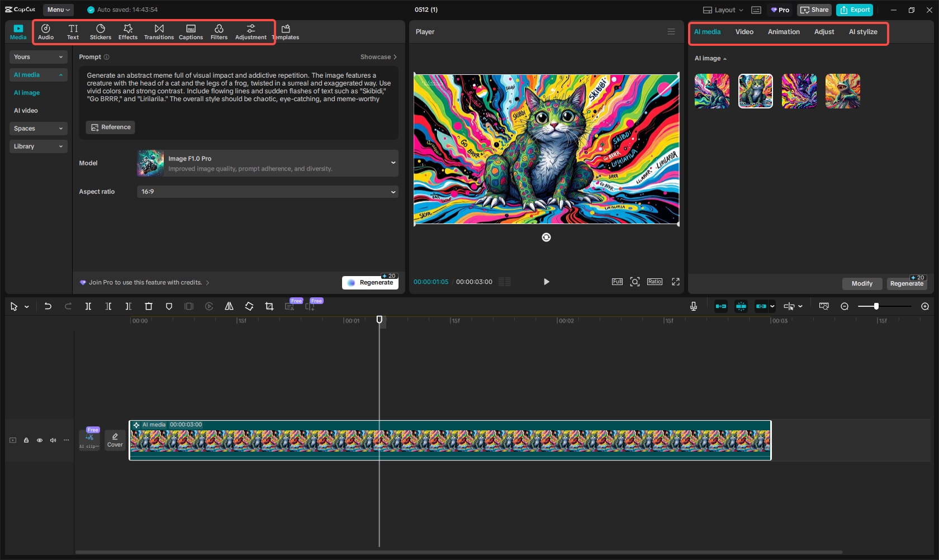Click the microphone record voiceover icon
The height and width of the screenshot is (560, 939).
tap(694, 306)
